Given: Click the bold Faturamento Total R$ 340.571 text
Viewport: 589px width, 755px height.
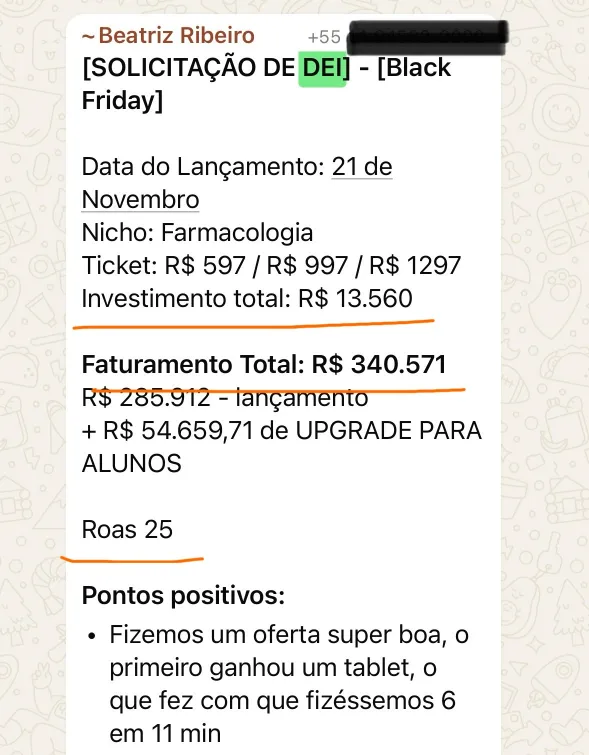Looking at the screenshot, I should [264, 364].
